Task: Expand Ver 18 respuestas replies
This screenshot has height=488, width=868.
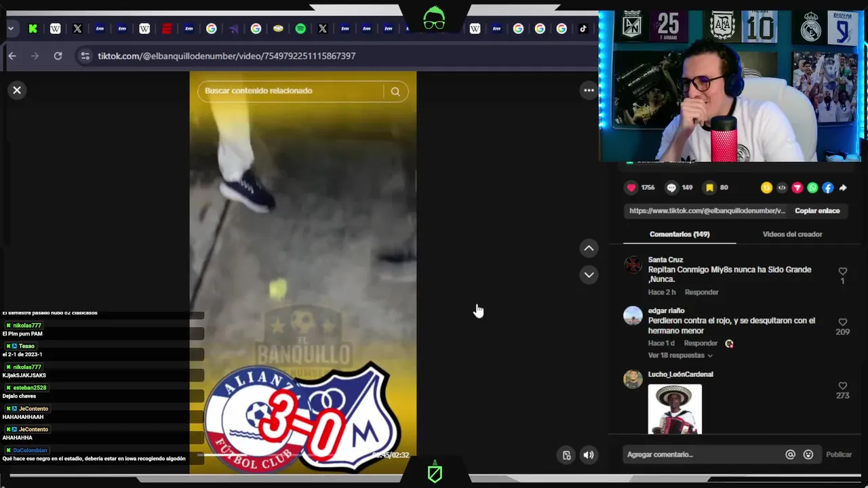Action: 680,355
